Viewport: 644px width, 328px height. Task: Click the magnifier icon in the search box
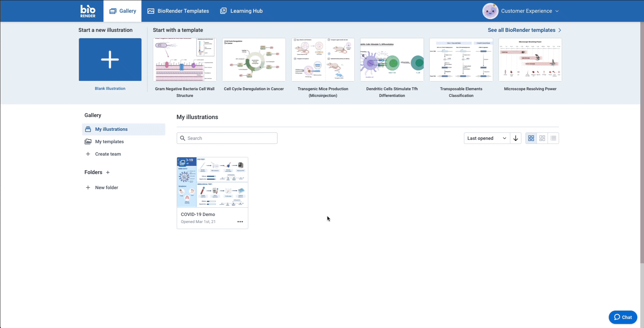(183, 138)
